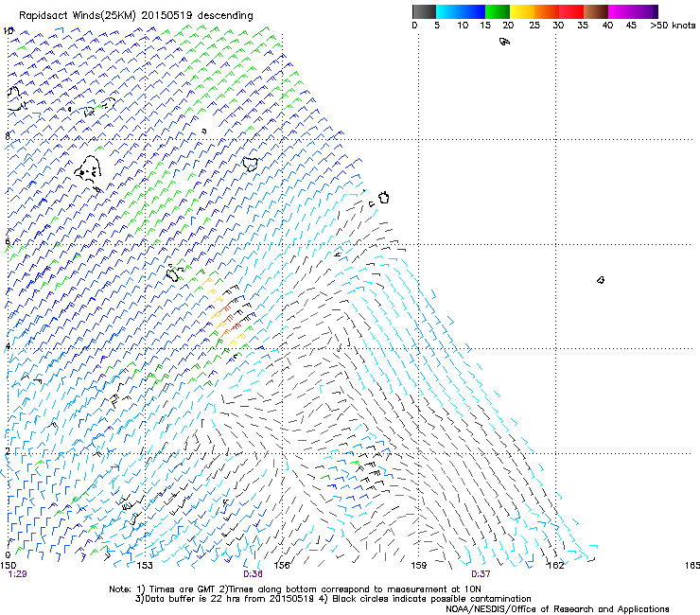Click the latitude label '2' on the left axis
Viewport: 700px width, 615px height.
point(8,451)
